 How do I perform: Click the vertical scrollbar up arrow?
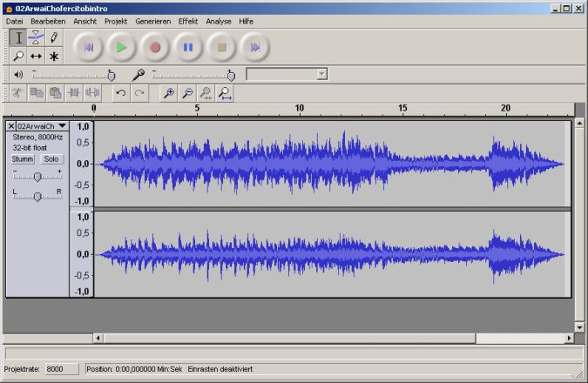[x=579, y=124]
